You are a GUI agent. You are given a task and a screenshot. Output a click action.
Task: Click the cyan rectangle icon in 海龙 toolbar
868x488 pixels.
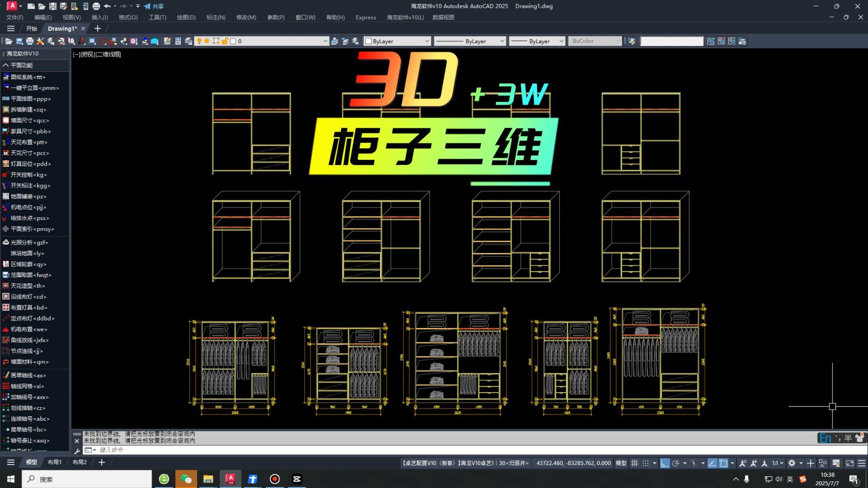click(x=155, y=41)
